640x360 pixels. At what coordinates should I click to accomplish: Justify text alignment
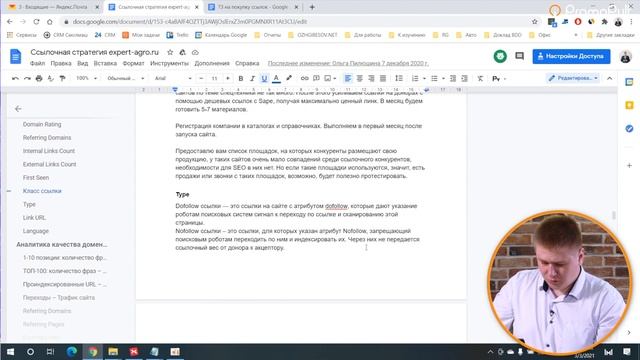[383, 78]
